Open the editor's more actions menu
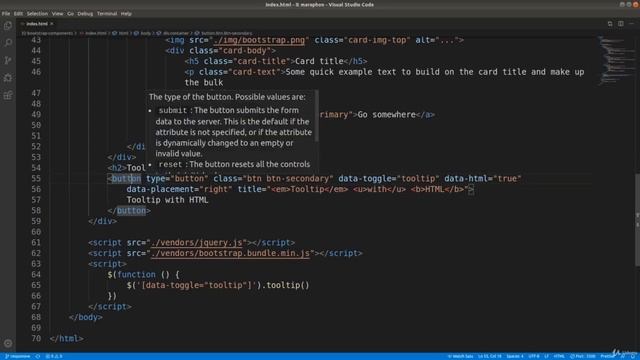 tap(631, 24)
